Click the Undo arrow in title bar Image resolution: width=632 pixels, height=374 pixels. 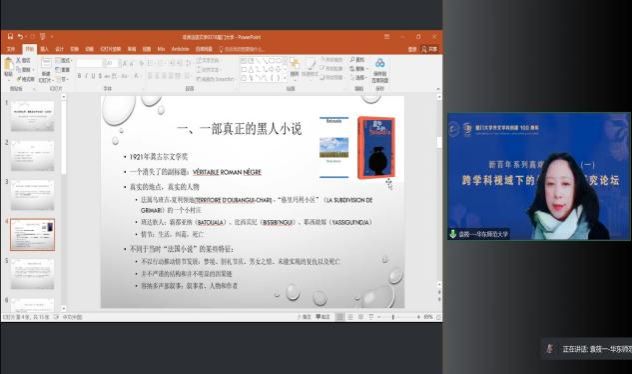[20, 37]
